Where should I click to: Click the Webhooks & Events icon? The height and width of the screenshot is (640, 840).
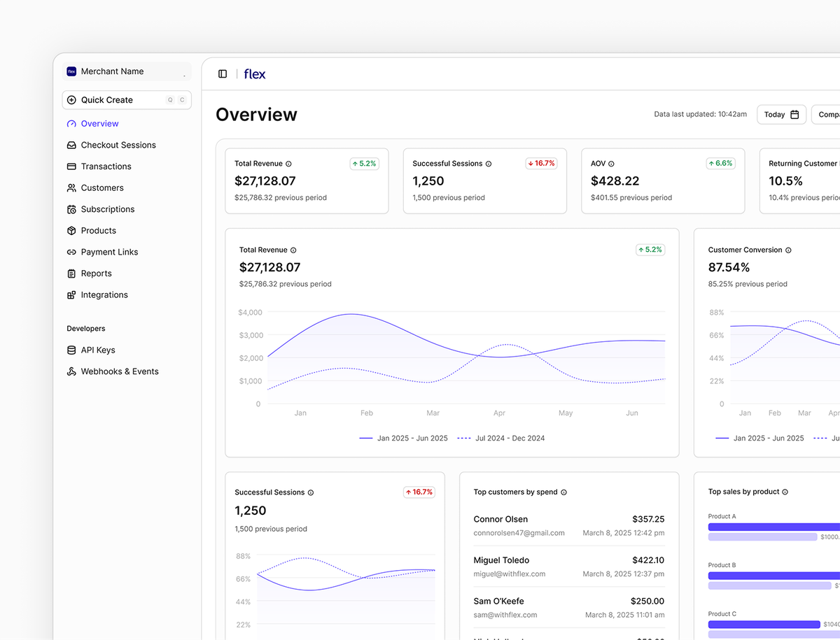click(71, 371)
